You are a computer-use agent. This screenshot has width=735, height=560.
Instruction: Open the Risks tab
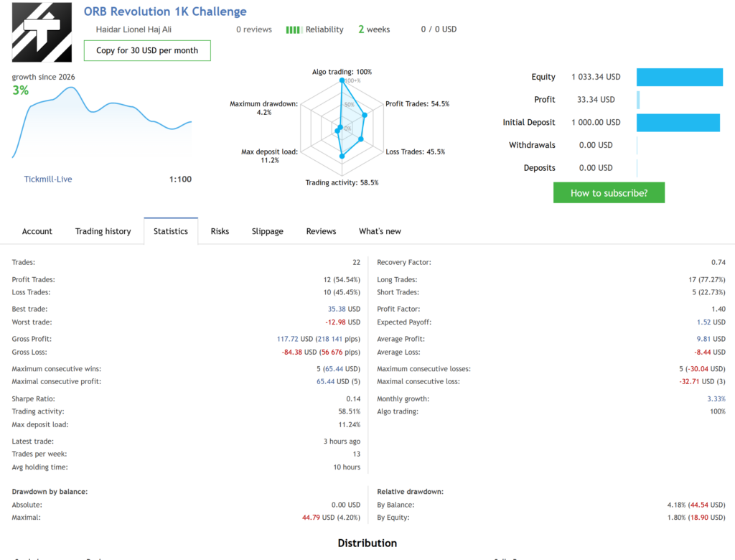(x=220, y=231)
